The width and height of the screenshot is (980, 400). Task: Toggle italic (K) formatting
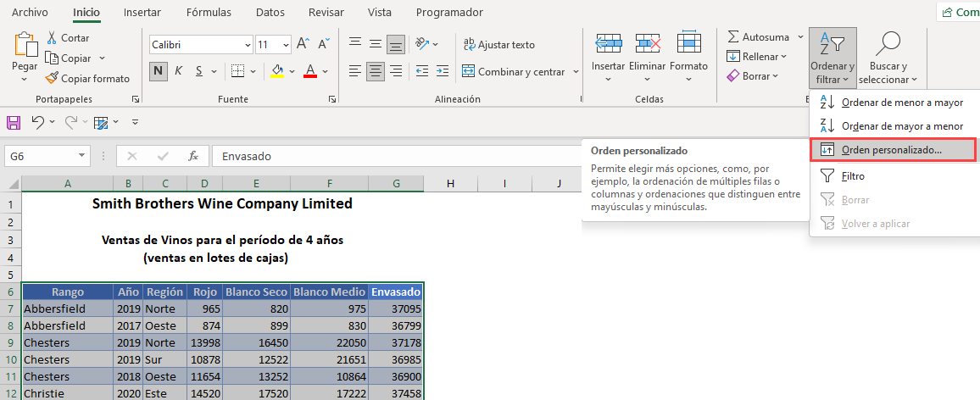(x=178, y=70)
